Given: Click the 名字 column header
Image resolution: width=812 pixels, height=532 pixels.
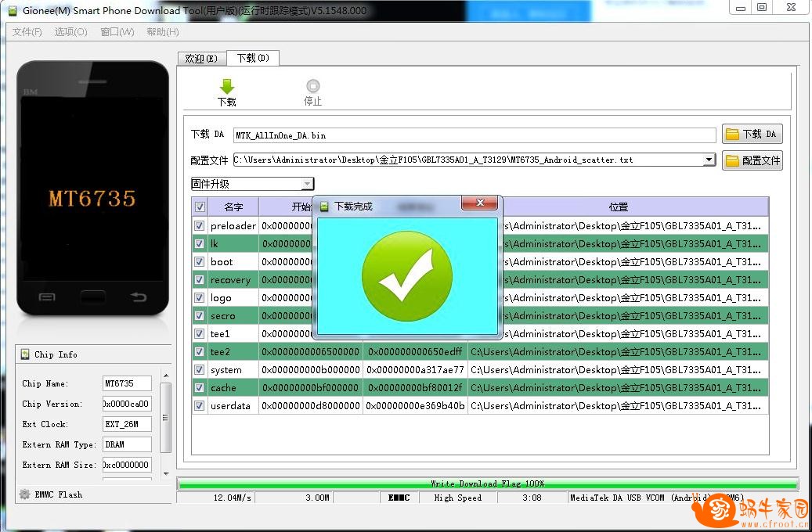Looking at the screenshot, I should tap(233, 207).
